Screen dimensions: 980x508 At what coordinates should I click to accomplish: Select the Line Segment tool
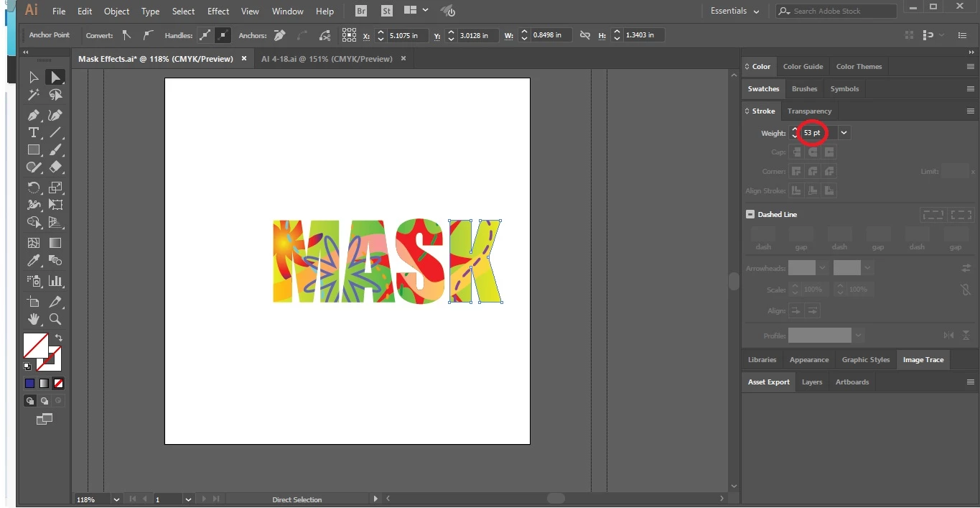[x=55, y=132]
